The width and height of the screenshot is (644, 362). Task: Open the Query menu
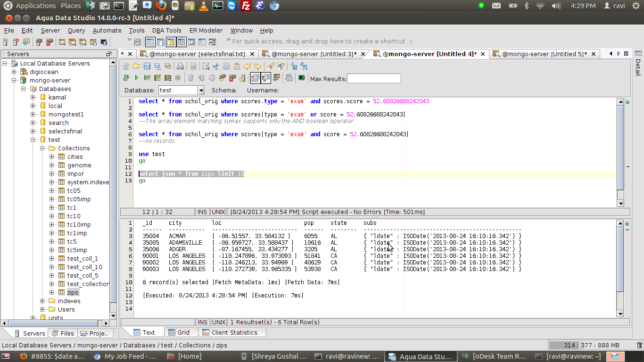[x=76, y=30]
